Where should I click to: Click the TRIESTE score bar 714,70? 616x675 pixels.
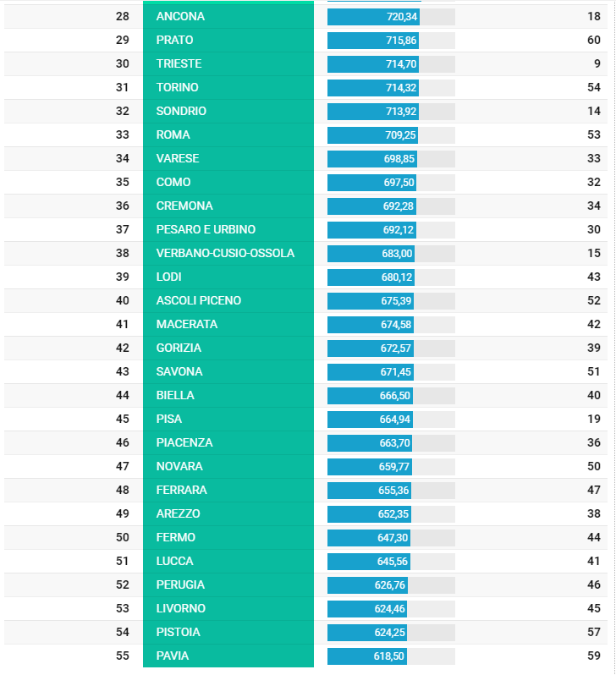click(x=373, y=64)
